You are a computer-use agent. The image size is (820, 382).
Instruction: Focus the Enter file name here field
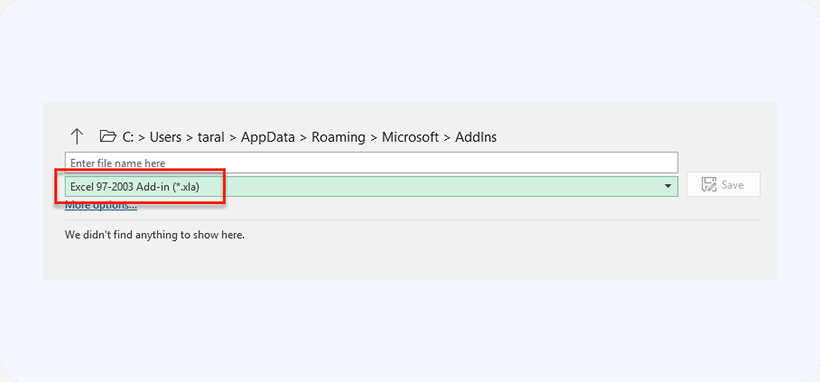click(x=371, y=163)
